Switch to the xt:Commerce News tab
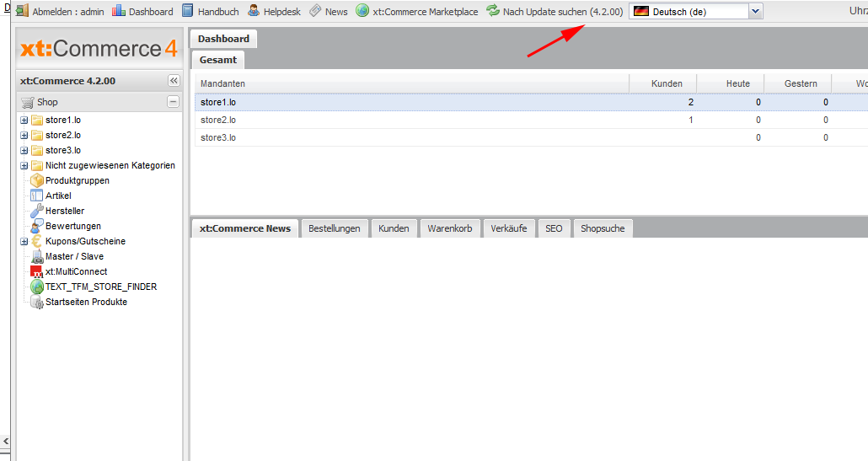This screenshot has width=868, height=461. pyautogui.click(x=244, y=228)
